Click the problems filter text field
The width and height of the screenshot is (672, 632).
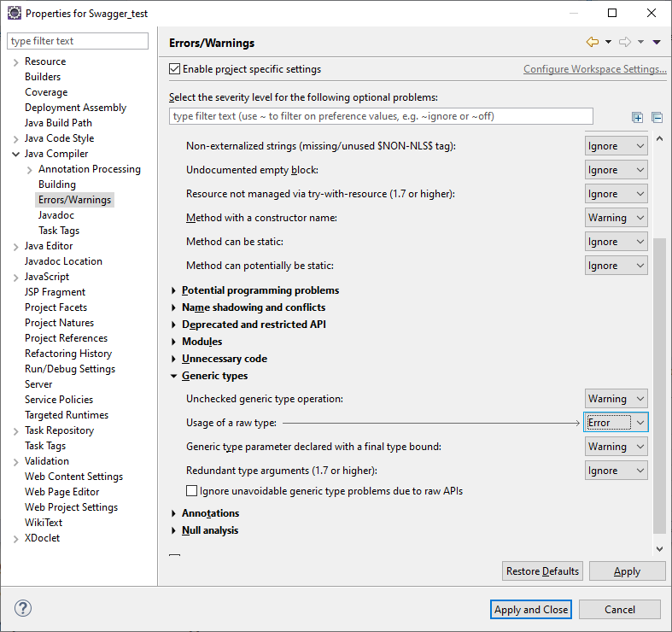tap(381, 116)
